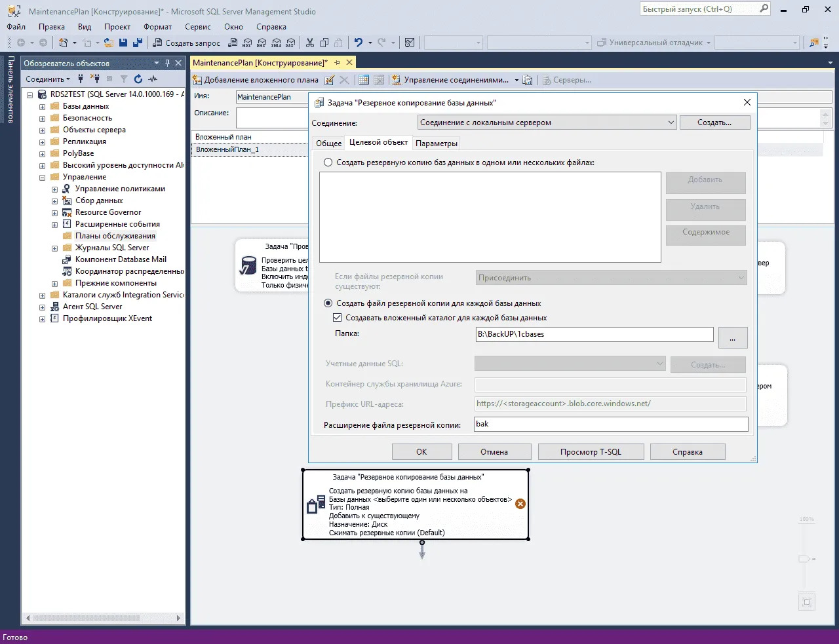Uncheck create subdirectory for each database

[x=338, y=318]
